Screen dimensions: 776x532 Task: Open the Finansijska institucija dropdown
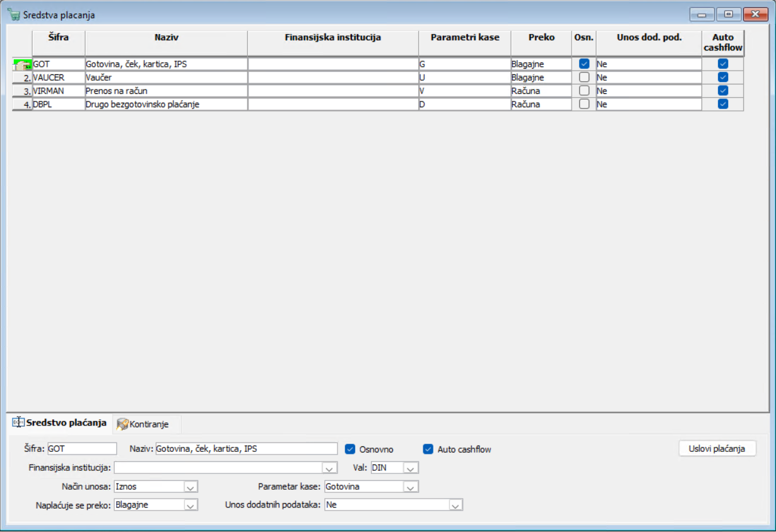tap(329, 468)
